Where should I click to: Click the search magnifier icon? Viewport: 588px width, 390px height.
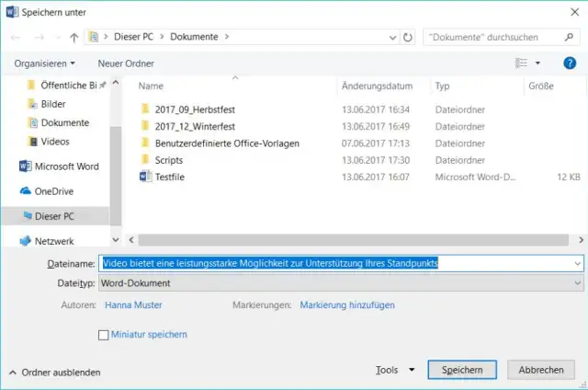point(571,38)
